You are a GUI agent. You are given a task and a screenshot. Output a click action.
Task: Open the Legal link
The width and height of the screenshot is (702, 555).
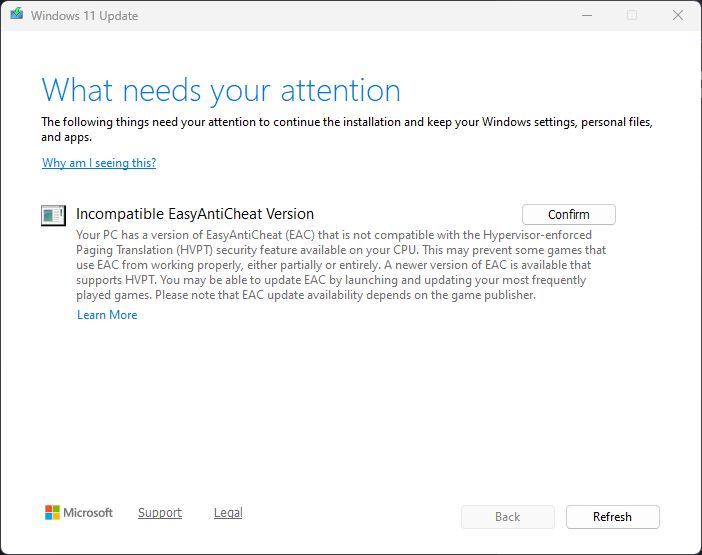(x=228, y=512)
